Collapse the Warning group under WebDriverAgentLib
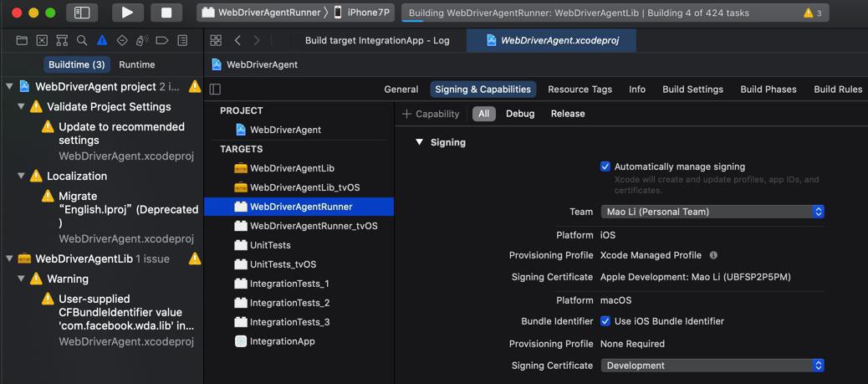Viewport: 868px width, 384px height. 21,279
